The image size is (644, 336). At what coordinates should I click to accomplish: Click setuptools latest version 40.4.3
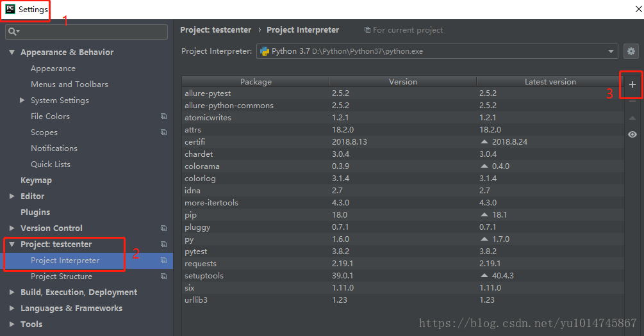[x=503, y=275]
